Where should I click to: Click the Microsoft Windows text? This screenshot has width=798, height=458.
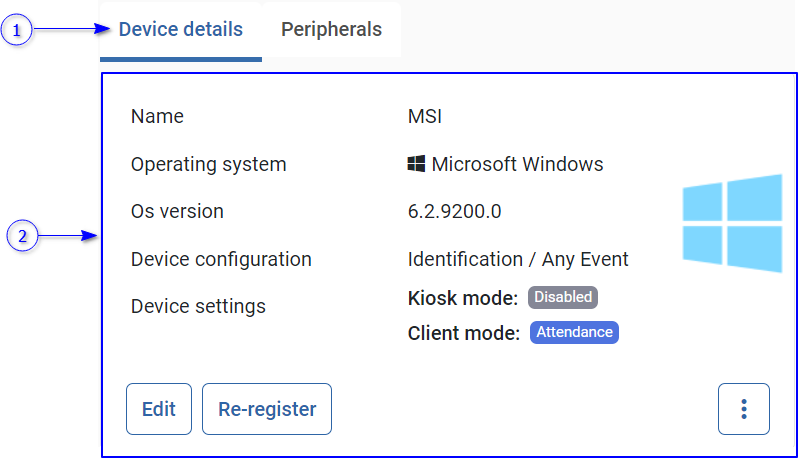[x=517, y=164]
